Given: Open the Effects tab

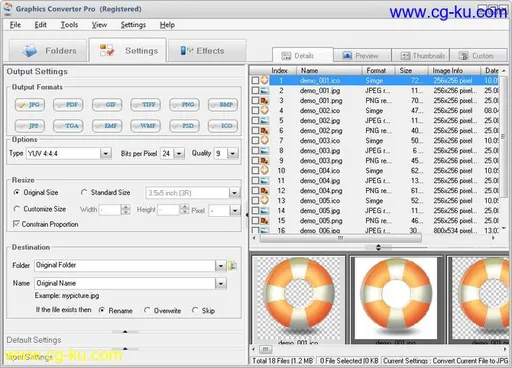Looking at the screenshot, I should click(207, 51).
